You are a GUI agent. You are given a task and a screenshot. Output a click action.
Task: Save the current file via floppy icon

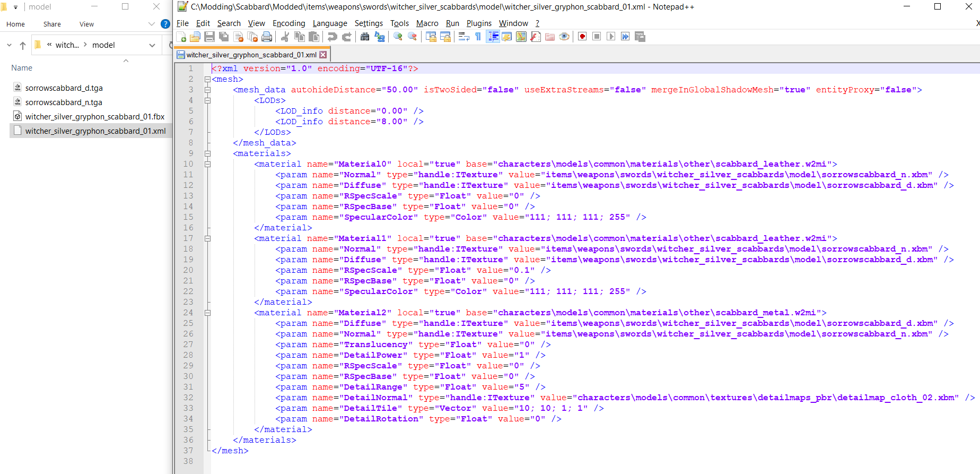pos(209,37)
